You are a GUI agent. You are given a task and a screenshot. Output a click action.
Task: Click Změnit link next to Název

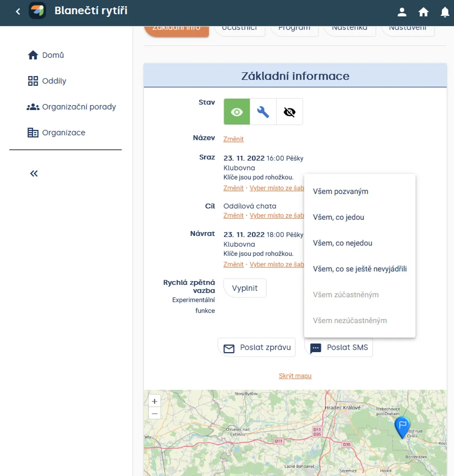tap(233, 139)
